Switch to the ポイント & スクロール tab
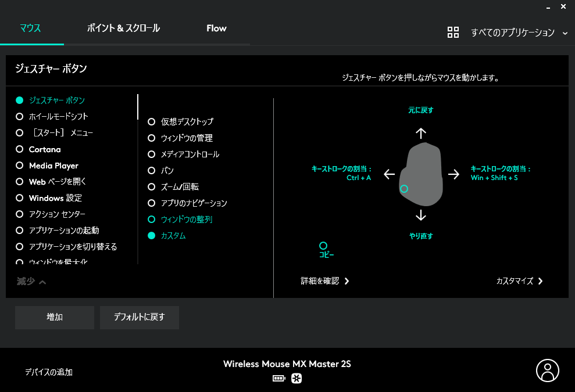Viewport: 575px width, 392px height. click(x=123, y=28)
